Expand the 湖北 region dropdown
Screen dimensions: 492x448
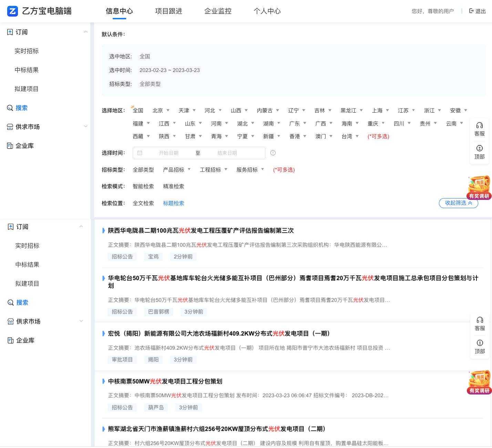point(246,124)
